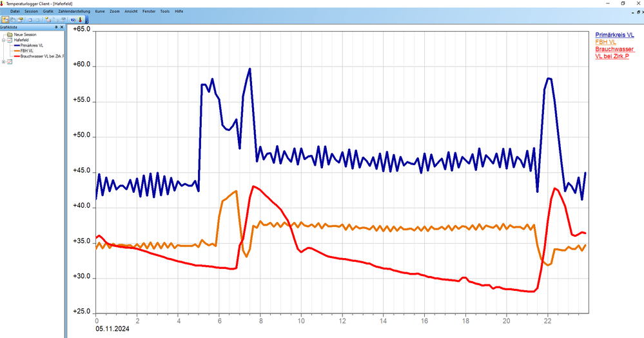Viewport: 644px width, 338px height.
Task: Open the toolbar overflow options arrow
Action: [x=86, y=21]
